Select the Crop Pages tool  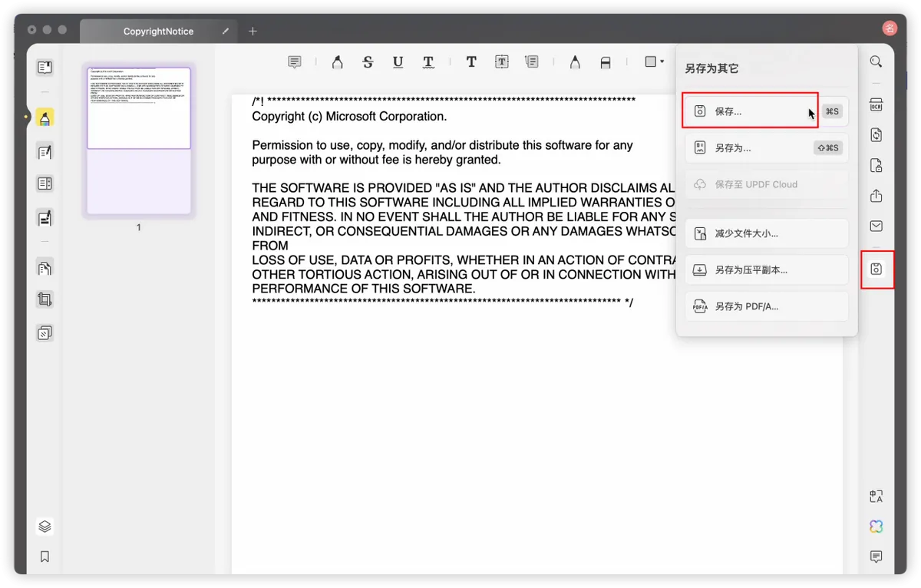click(x=45, y=300)
